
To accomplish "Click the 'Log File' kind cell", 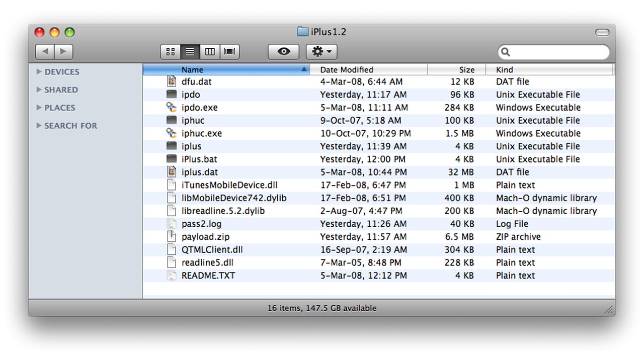I will click(x=512, y=224).
